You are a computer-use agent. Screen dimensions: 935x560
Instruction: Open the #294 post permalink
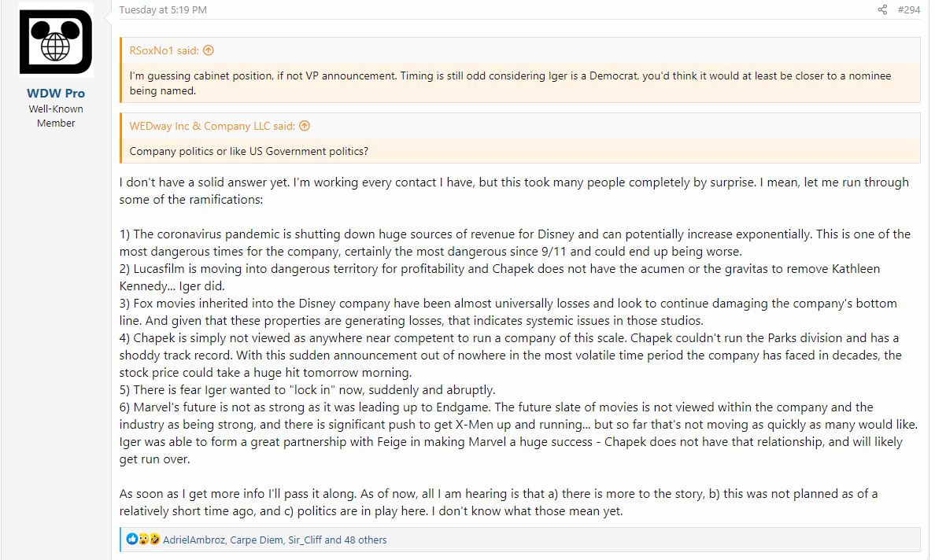(x=908, y=10)
